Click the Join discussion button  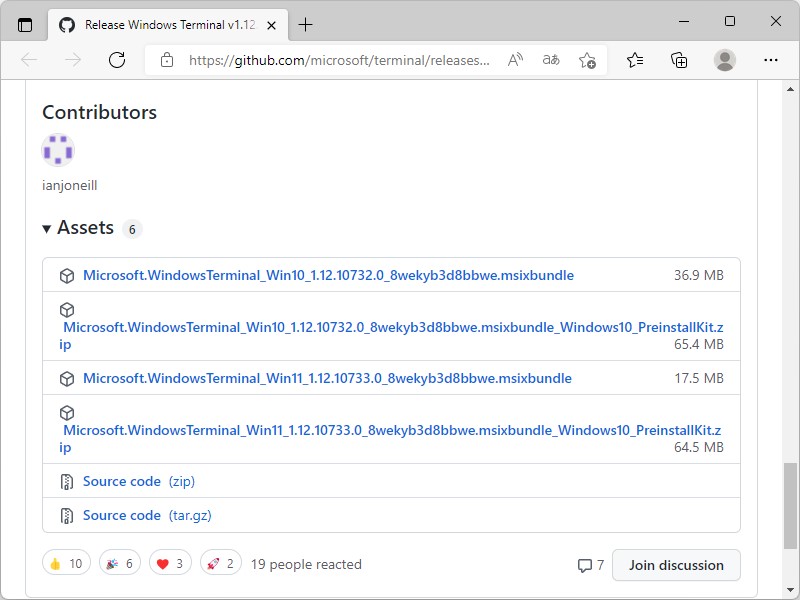click(x=676, y=565)
